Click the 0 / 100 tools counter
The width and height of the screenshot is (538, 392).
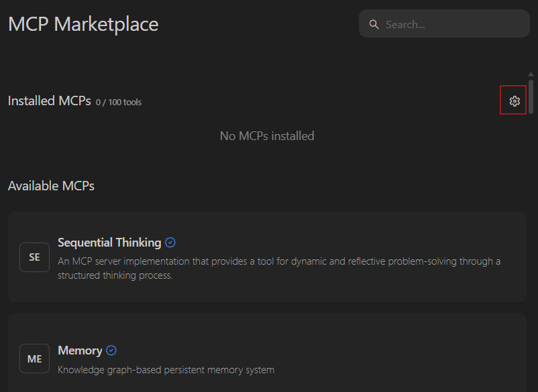coord(119,103)
